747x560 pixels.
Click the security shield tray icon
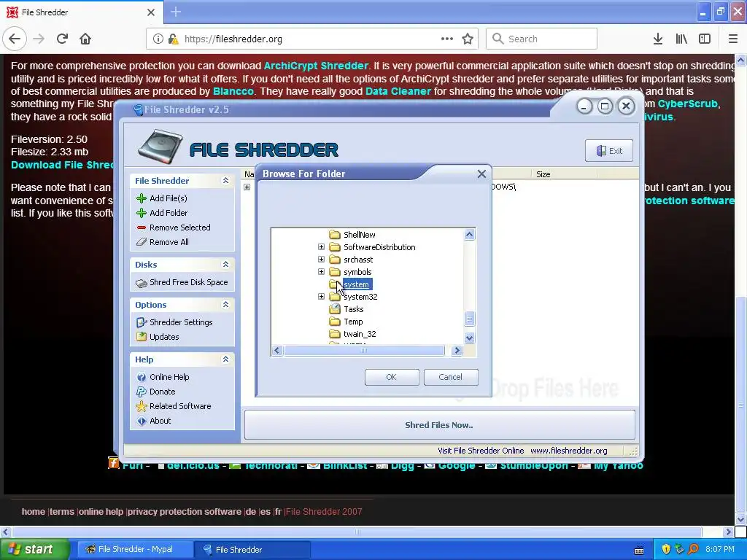point(666,549)
